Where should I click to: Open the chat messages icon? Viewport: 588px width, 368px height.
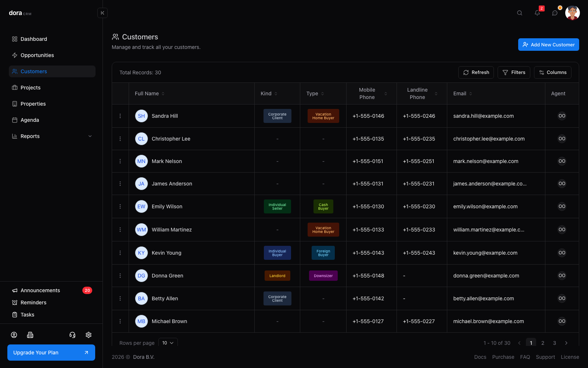555,13
